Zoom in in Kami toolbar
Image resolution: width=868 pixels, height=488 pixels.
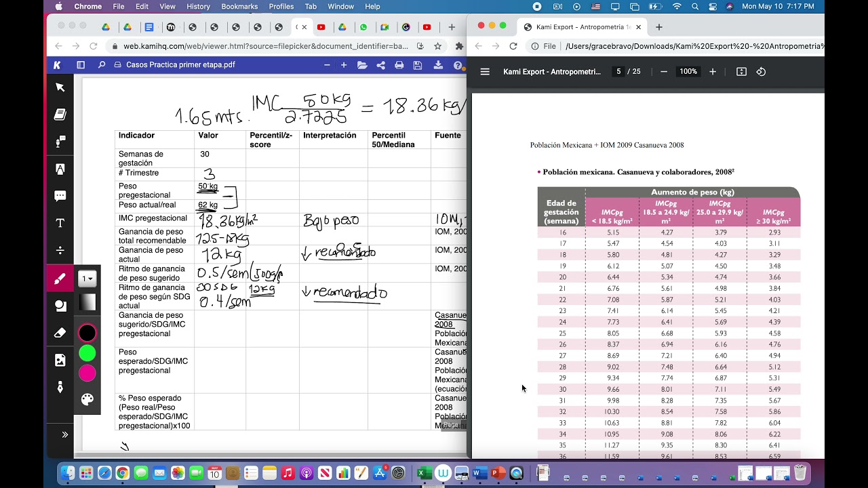[344, 65]
